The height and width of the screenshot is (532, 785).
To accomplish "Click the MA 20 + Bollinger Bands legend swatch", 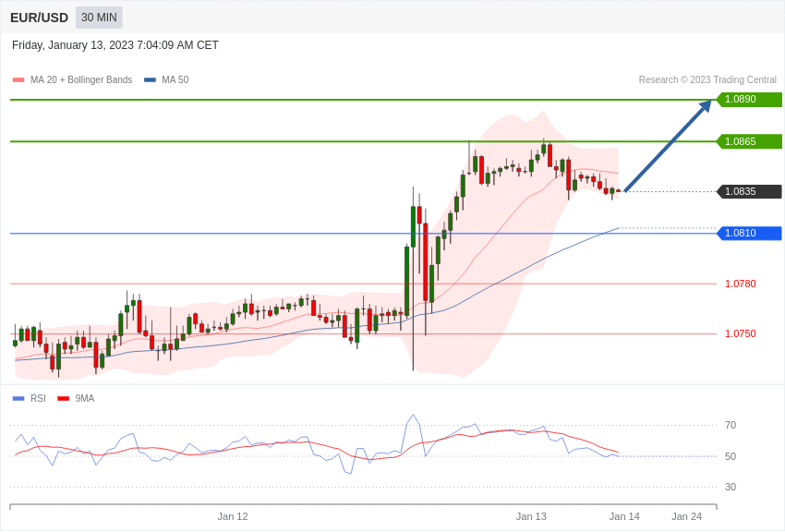I will (18, 79).
